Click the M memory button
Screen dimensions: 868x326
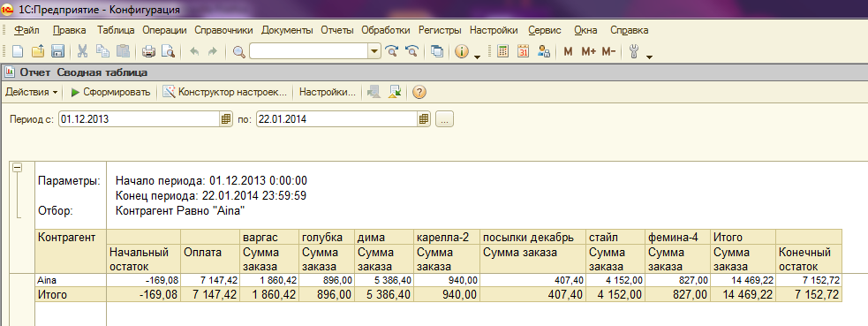pos(568,51)
